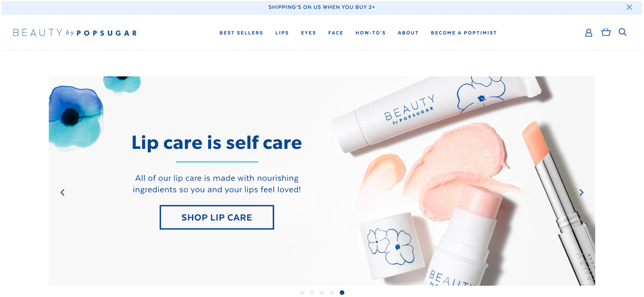
Task: Open the account profile icon
Action: 588,33
